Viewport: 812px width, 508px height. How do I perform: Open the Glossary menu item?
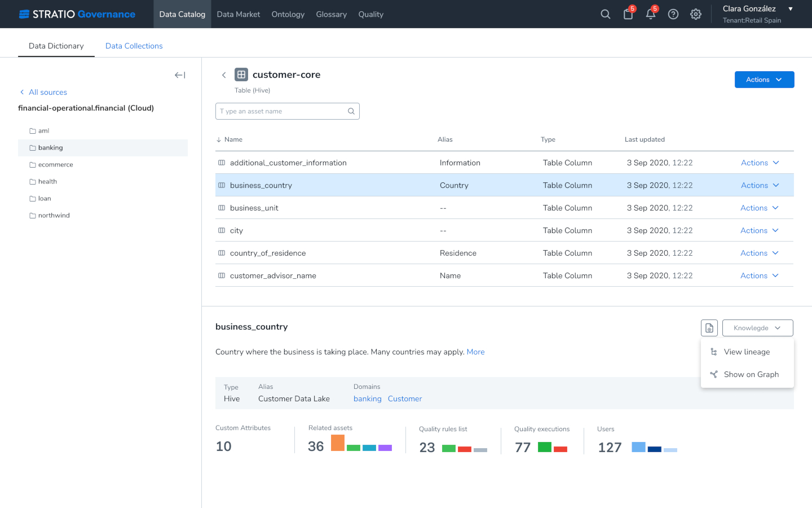point(331,14)
